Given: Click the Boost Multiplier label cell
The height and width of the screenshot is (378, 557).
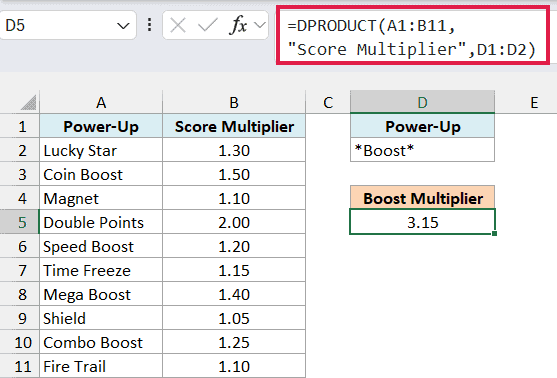Looking at the screenshot, I should pyautogui.click(x=422, y=198).
